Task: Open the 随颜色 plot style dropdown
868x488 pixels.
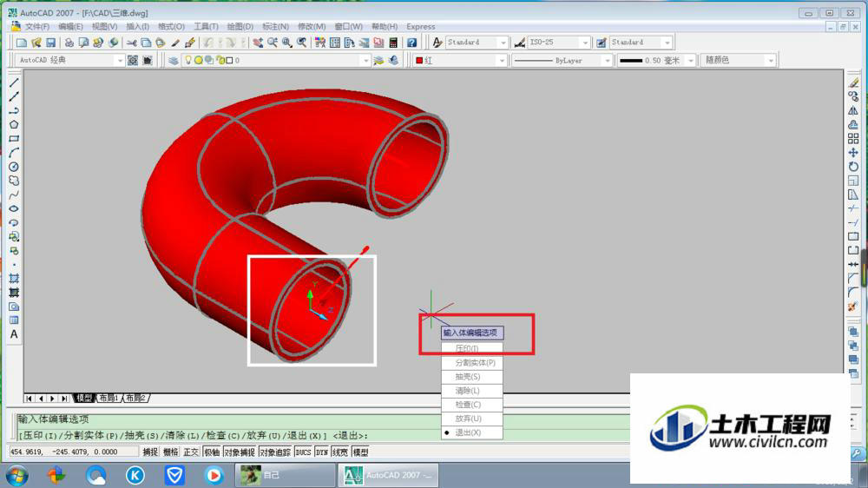Action: [771, 61]
